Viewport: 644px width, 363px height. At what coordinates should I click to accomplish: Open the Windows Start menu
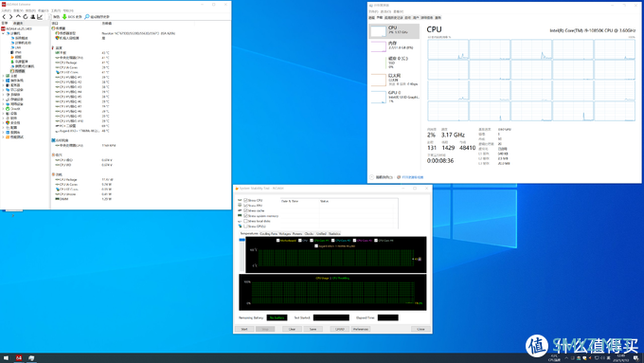[x=6, y=358]
